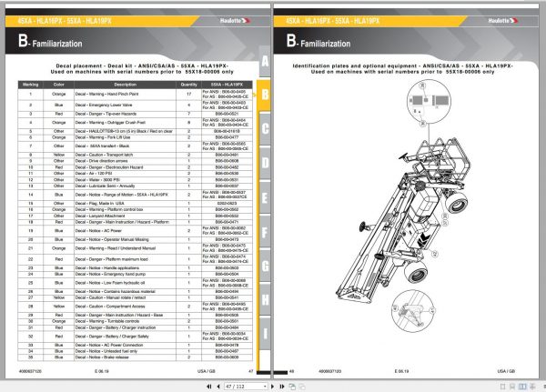This screenshot has width=546, height=392.
Task: Select row 'Decal - Air - 120 PSI'
Action: click(x=135, y=174)
